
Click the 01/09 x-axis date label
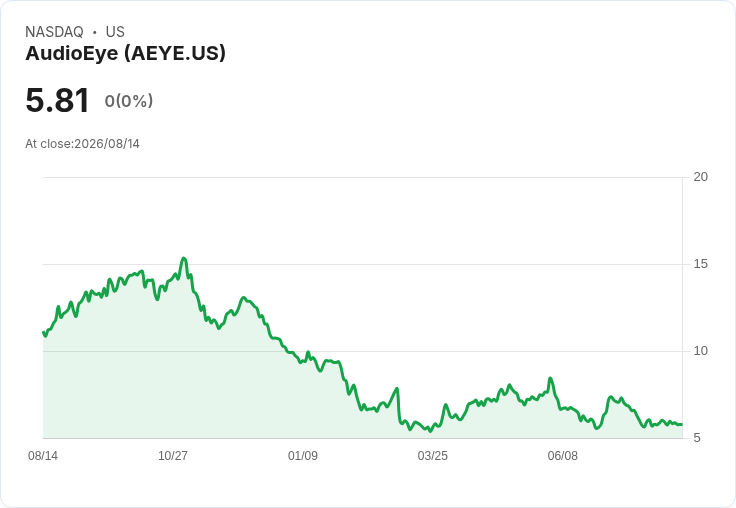click(303, 455)
